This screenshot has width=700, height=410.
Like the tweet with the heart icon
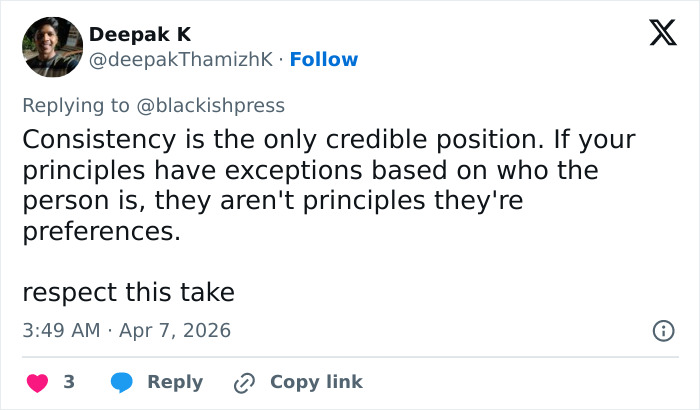37,382
